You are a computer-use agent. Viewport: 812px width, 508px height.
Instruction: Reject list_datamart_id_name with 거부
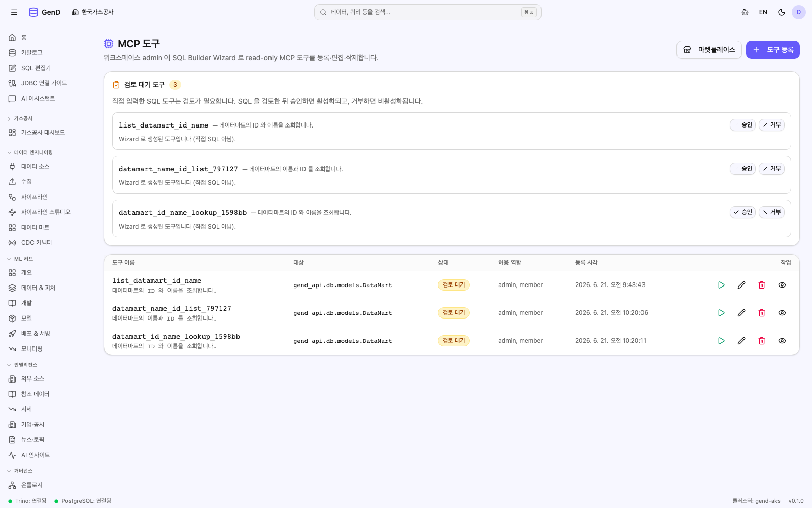tap(771, 125)
